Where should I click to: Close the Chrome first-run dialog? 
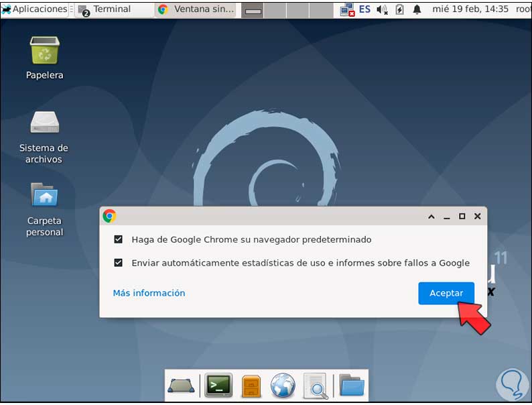click(x=477, y=217)
